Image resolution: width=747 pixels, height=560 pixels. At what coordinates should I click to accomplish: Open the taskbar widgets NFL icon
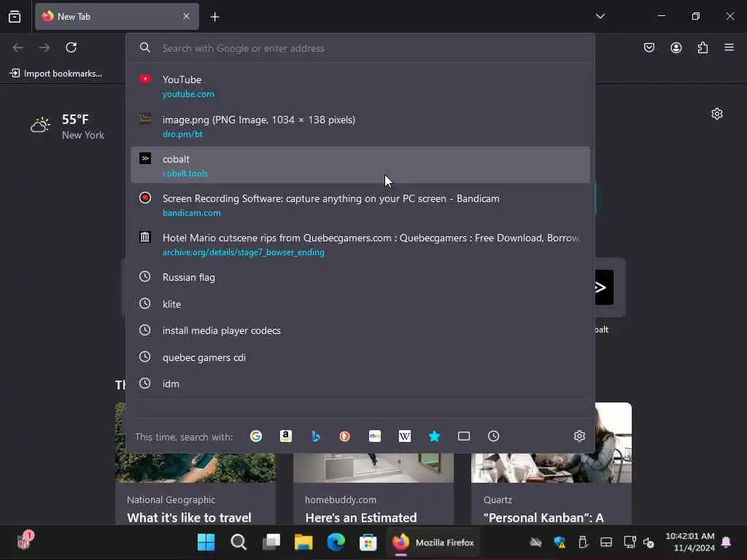(x=25, y=540)
